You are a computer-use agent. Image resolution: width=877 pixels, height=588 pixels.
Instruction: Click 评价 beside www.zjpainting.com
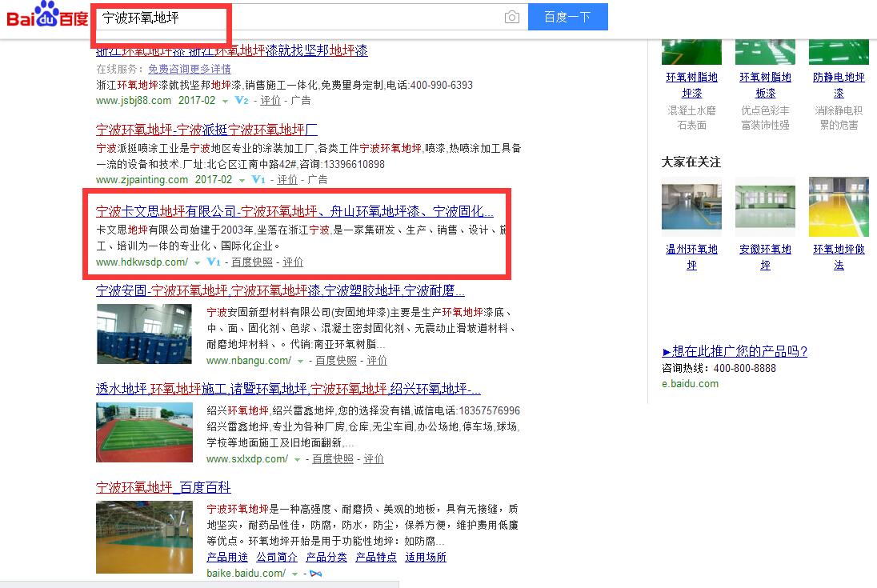point(287,179)
